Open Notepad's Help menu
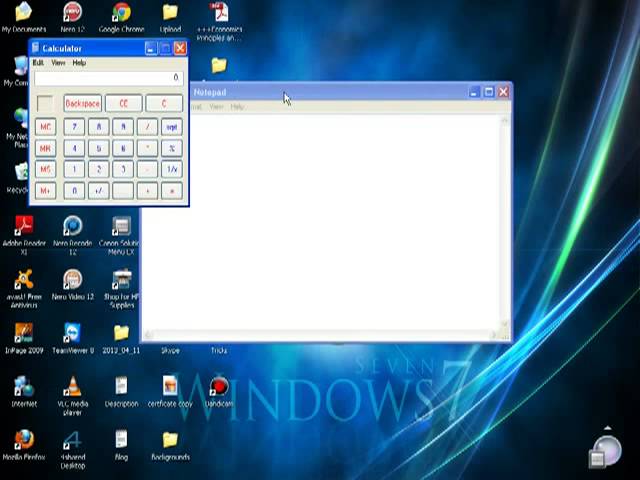640x480 pixels. [237, 107]
